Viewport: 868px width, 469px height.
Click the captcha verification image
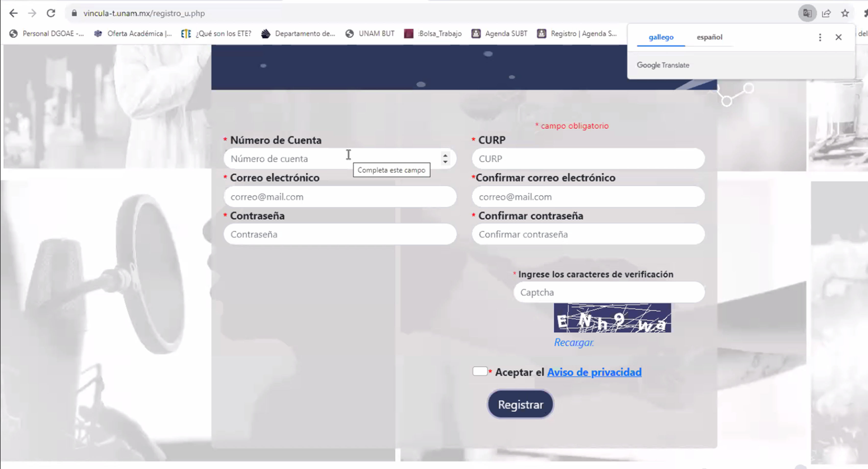click(x=612, y=318)
